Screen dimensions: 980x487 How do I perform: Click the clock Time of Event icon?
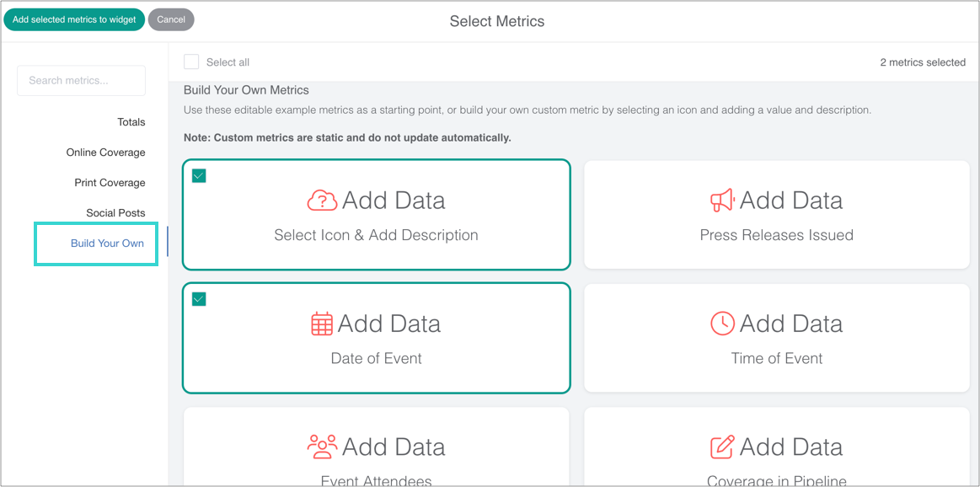(722, 324)
